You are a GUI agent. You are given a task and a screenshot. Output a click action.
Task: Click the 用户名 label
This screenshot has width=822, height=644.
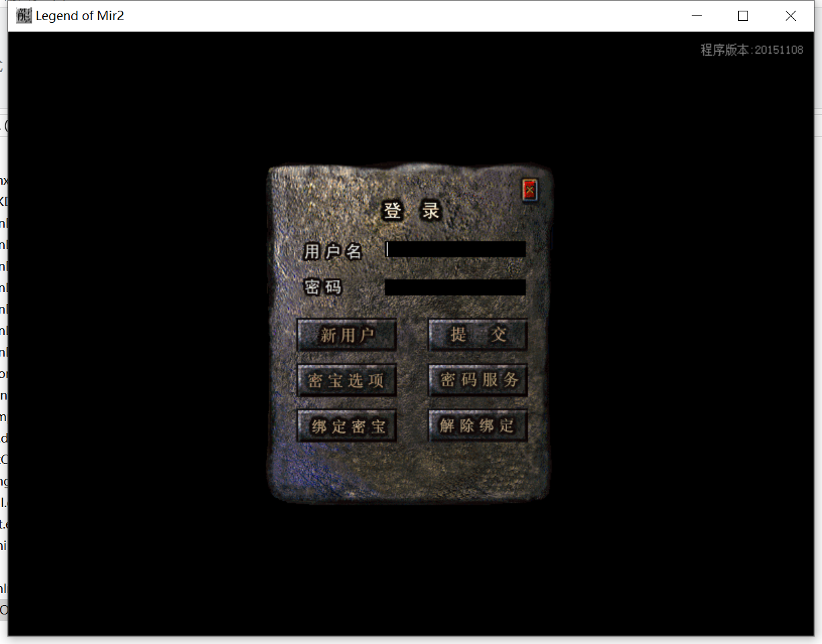point(333,252)
